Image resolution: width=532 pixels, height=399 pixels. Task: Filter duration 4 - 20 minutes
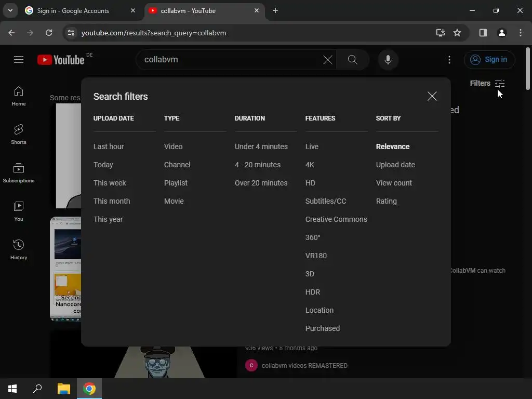[258, 165]
